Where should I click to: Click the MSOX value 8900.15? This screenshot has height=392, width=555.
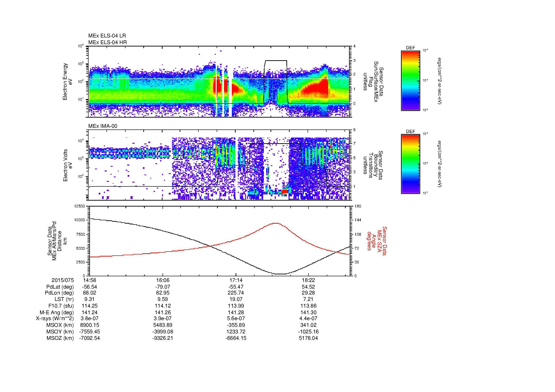tap(90, 325)
